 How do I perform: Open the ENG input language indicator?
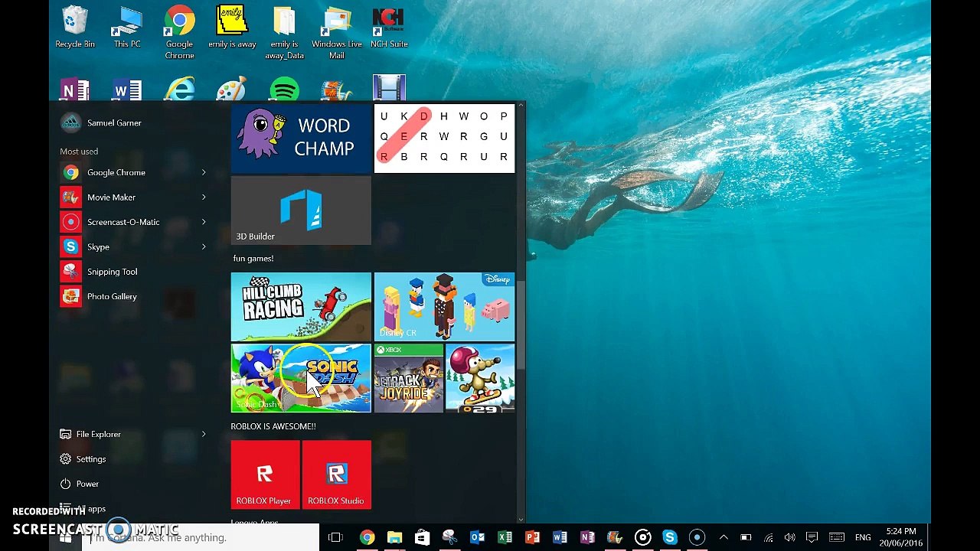(x=863, y=537)
